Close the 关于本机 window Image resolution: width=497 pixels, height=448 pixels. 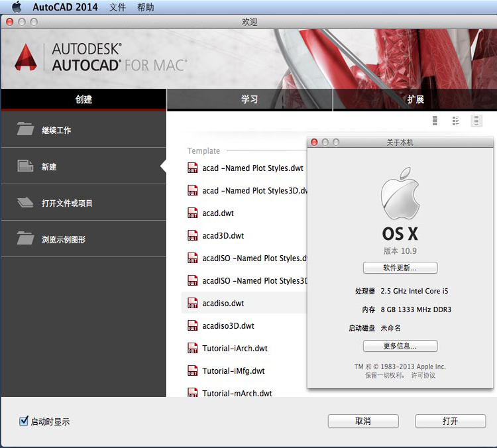pyautogui.click(x=314, y=142)
